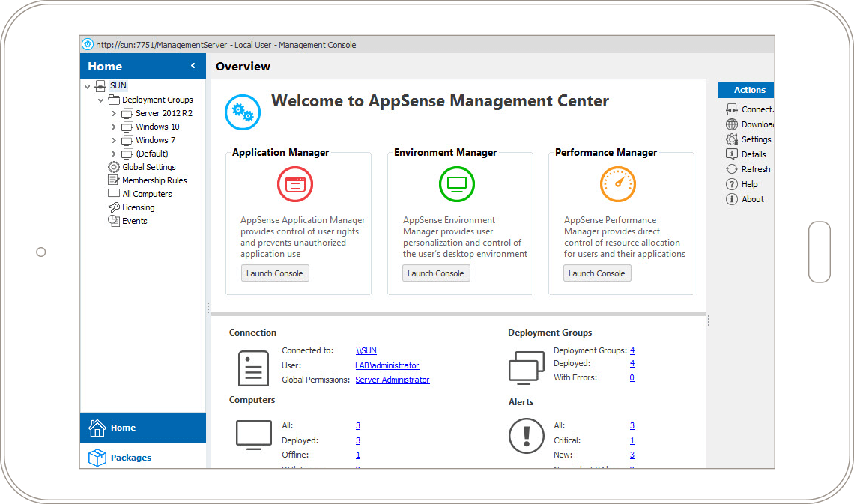Open Events clock icon
This screenshot has height=504, width=854.
(114, 221)
